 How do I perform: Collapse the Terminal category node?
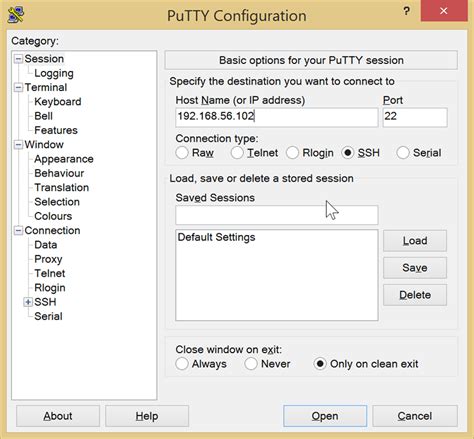[19, 87]
